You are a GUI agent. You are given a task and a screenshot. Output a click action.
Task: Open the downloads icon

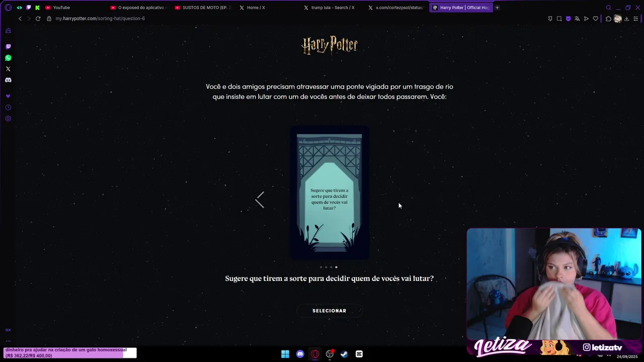[x=626, y=19]
